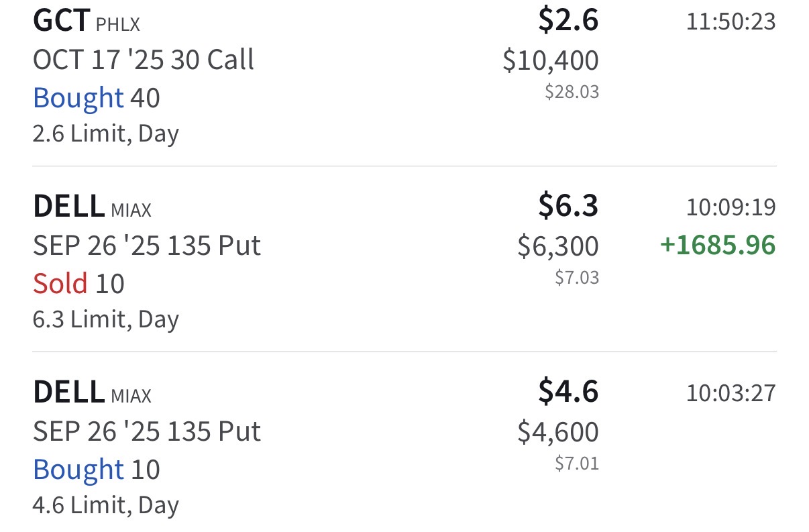Select the $10,400 trade value

pos(551,61)
